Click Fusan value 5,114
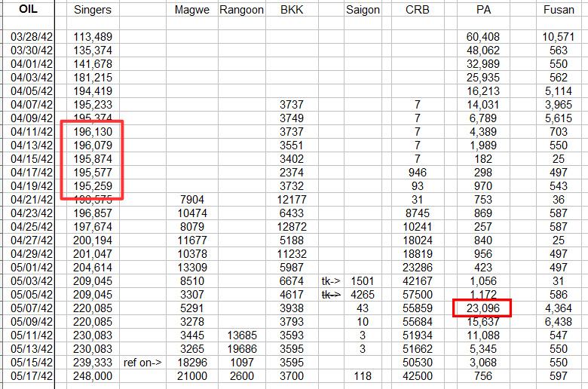Screen dimensions: 588x389 coord(559,91)
